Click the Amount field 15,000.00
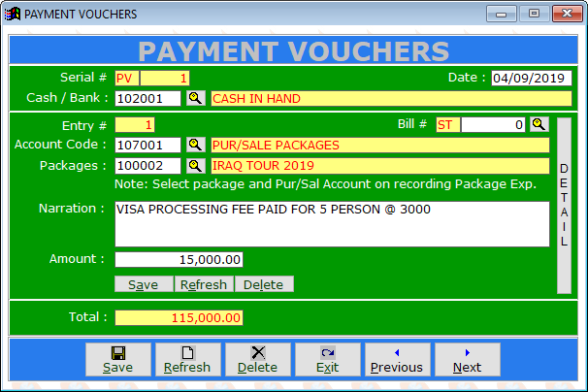 pyautogui.click(x=179, y=259)
